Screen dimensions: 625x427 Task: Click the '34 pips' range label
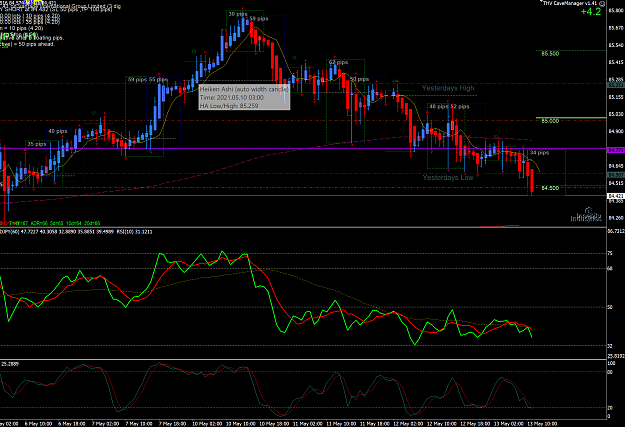coord(539,153)
